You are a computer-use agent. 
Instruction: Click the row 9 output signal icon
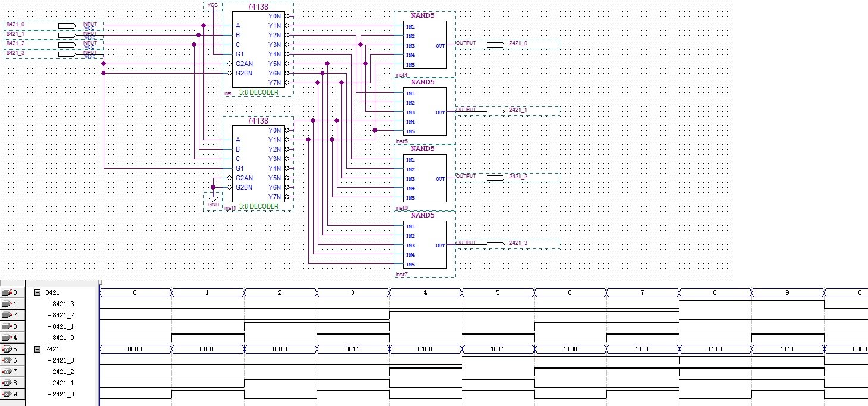point(7,394)
